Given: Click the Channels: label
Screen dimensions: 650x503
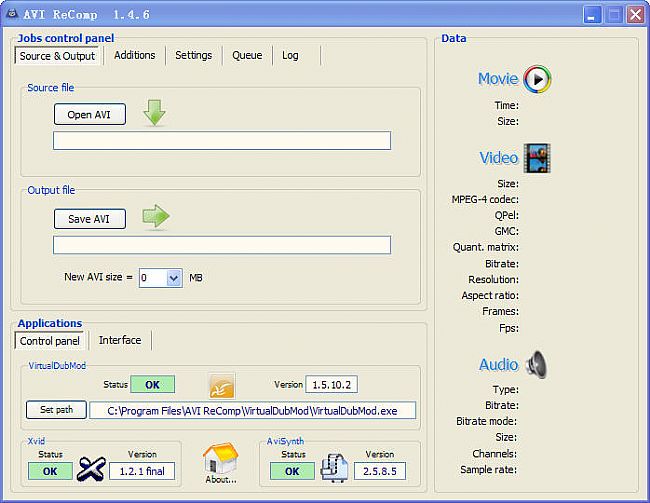Looking at the screenshot, I should 495,454.
